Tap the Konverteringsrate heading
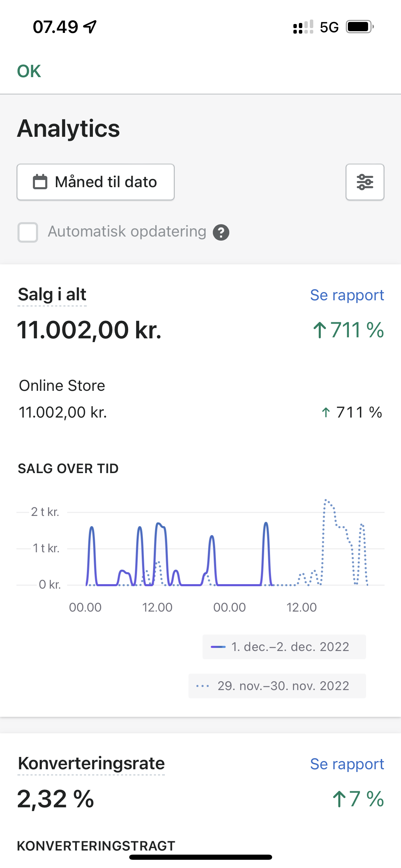Screen dimensions: 401x868 [x=91, y=763]
